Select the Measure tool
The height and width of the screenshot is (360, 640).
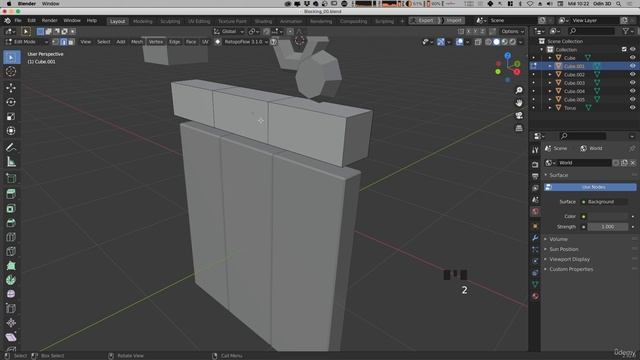click(11, 162)
